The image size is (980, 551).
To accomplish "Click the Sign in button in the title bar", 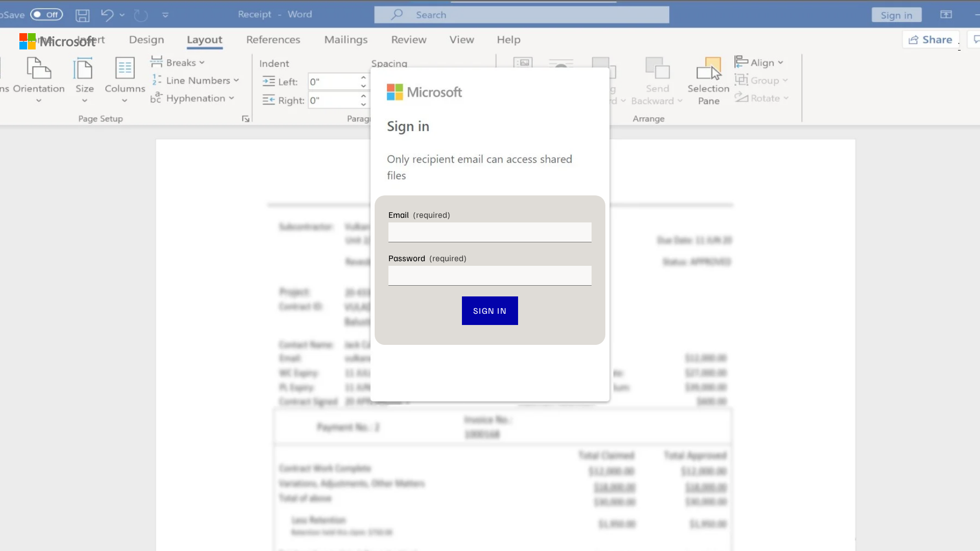I will click(896, 15).
